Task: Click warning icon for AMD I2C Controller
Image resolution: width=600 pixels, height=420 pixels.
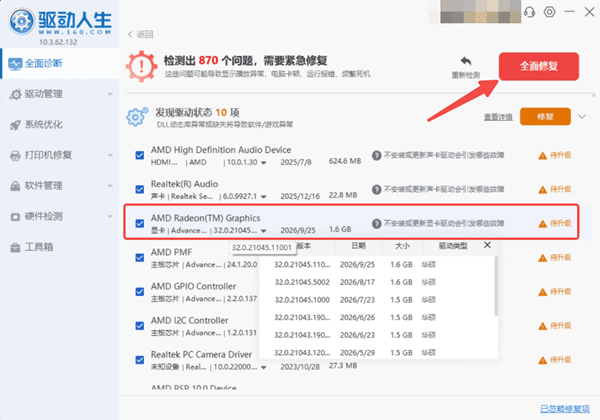Action: click(x=543, y=326)
